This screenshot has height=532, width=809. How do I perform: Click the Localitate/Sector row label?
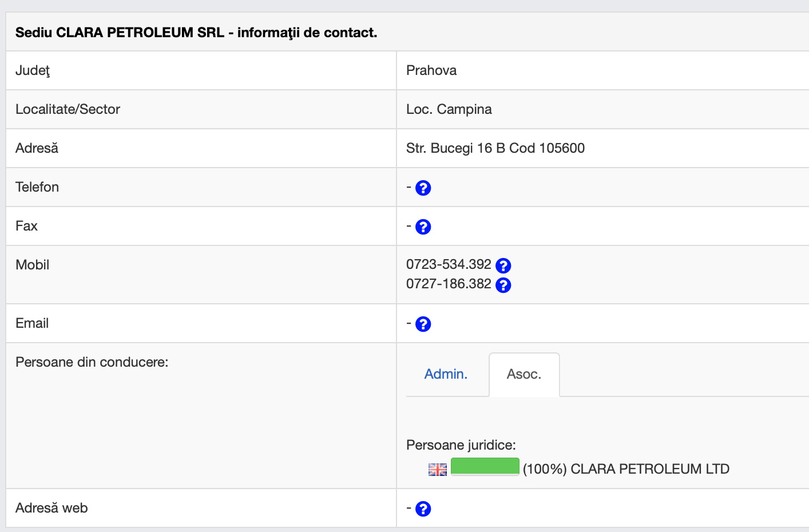[68, 109]
